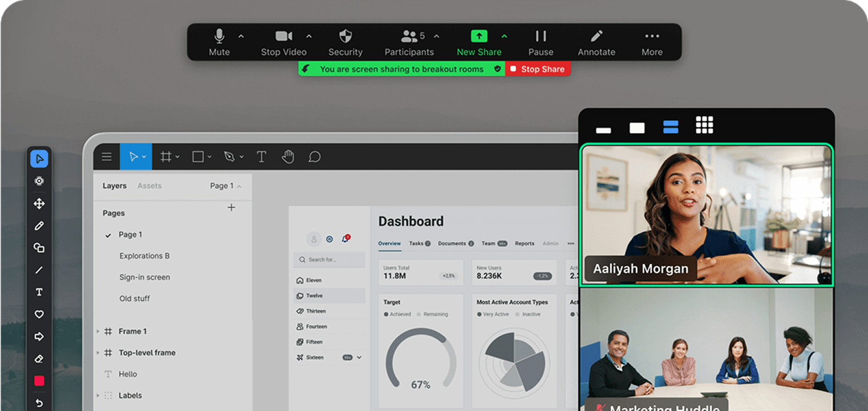The height and width of the screenshot is (411, 868).
Task: Select the red color swatch in the sidebar
Action: (x=39, y=380)
